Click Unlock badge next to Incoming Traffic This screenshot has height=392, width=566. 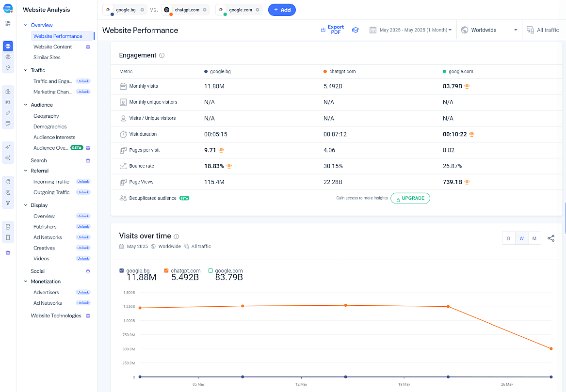(83, 182)
